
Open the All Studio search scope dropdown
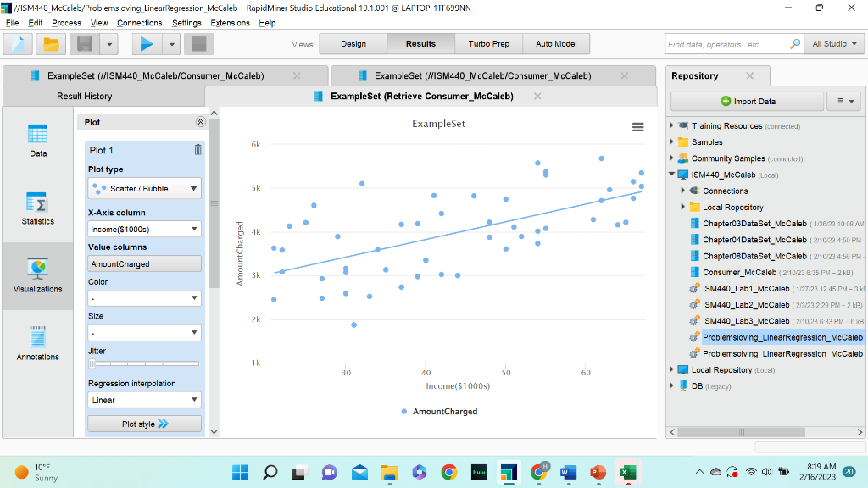[835, 44]
